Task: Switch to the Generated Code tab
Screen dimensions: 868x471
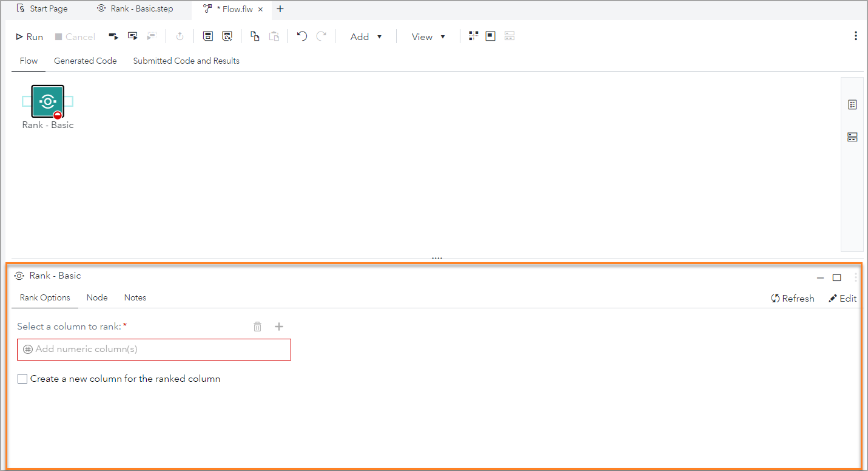Action: tap(85, 60)
